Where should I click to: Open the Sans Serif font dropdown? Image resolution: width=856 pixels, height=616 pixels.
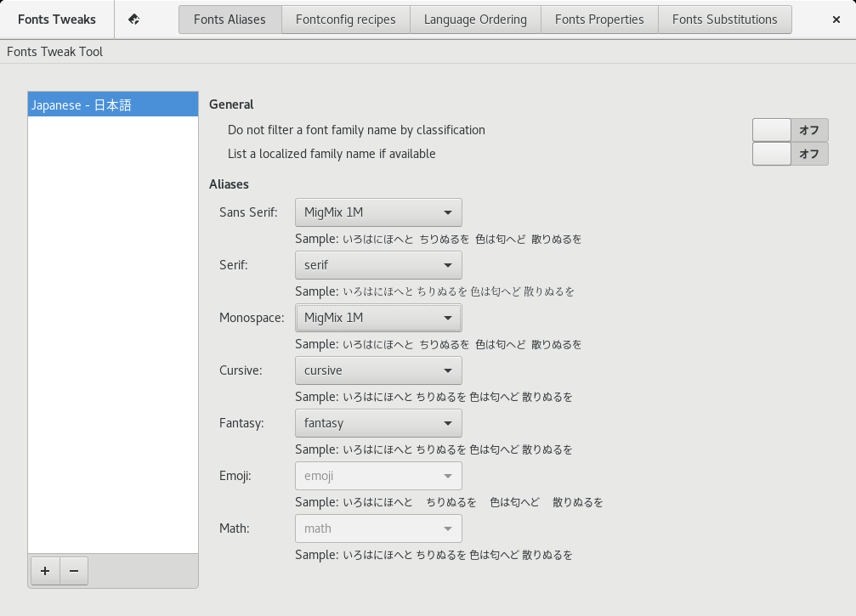pos(378,212)
